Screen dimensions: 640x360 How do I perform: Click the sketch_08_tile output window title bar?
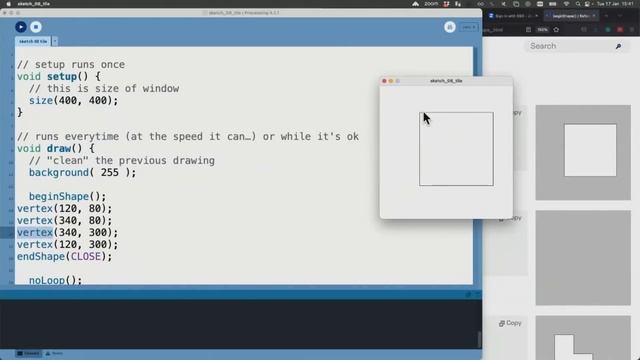[x=446, y=81]
